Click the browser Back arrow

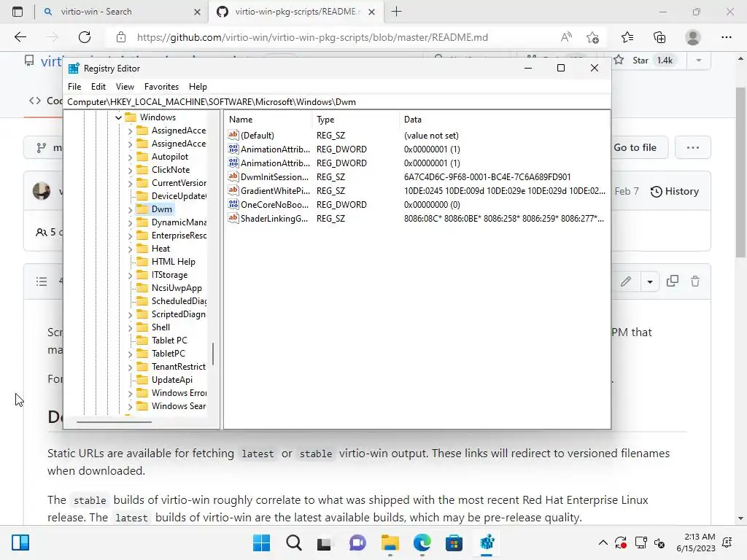coord(20,37)
